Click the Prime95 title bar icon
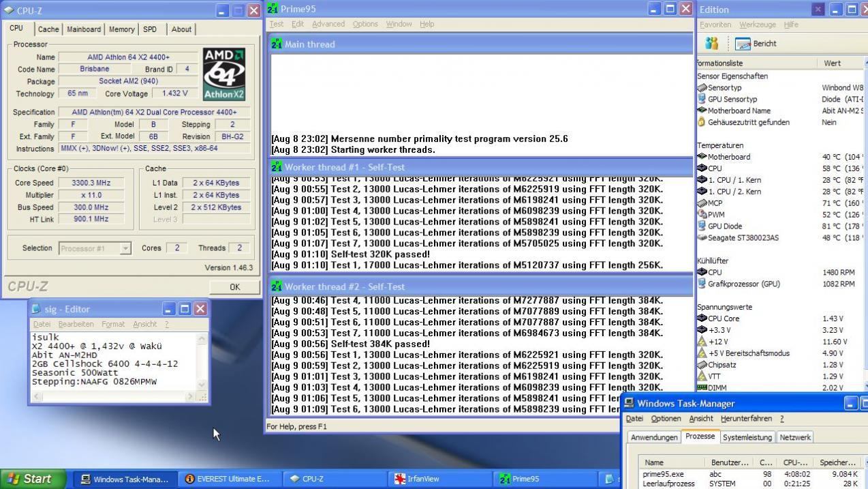Image resolution: width=868 pixels, height=489 pixels. coord(273,8)
